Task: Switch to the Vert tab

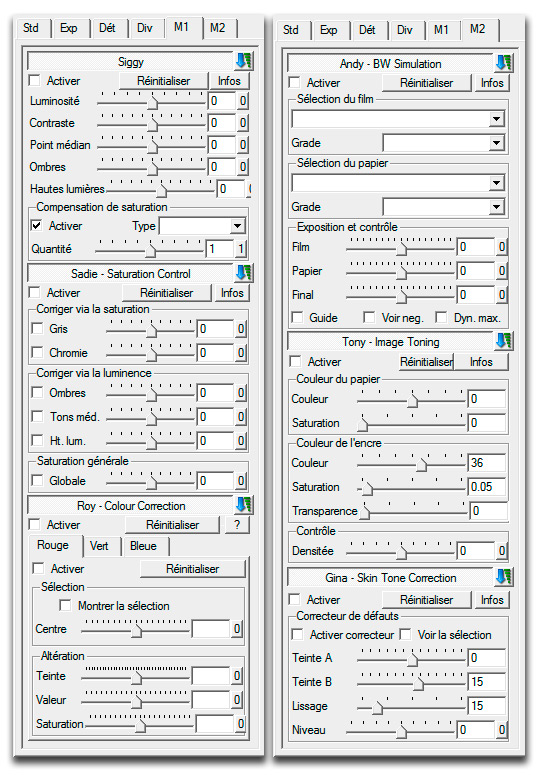Action: [99, 546]
